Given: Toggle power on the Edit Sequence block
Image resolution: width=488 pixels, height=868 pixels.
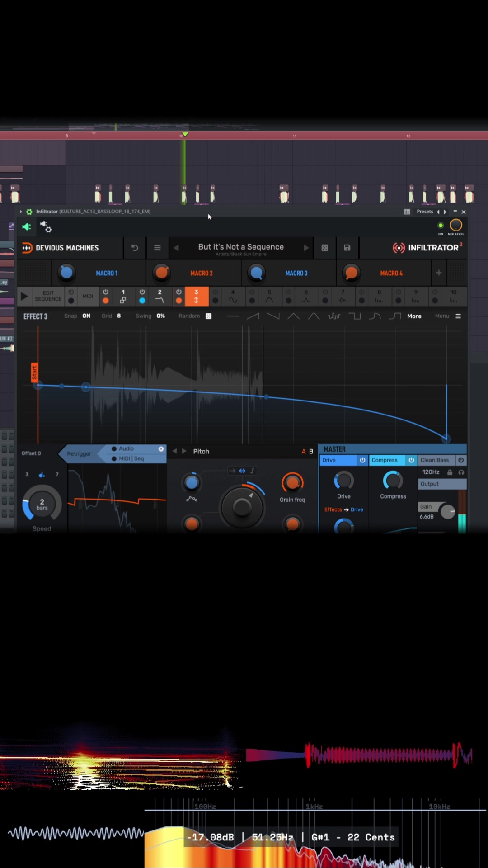Looking at the screenshot, I should coord(71,292).
